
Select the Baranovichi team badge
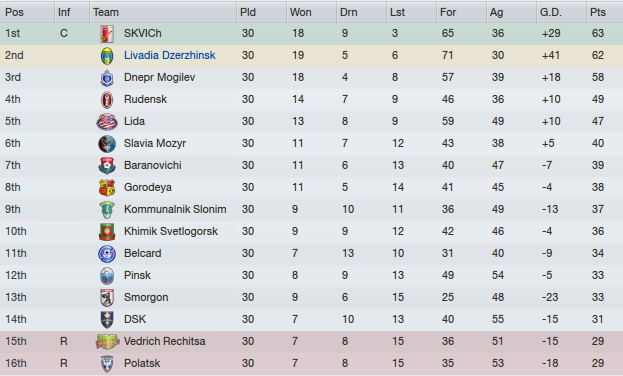107,166
